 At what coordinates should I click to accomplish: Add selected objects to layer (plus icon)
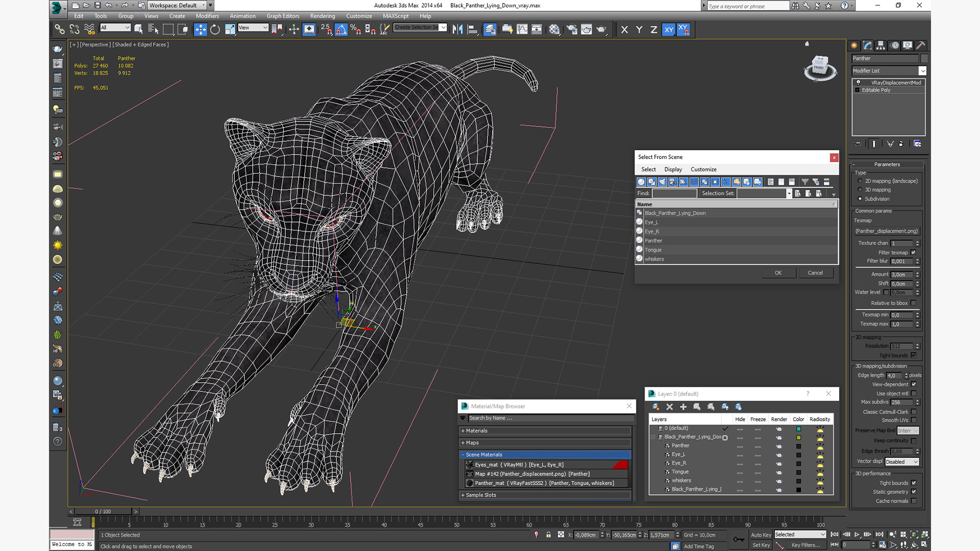[683, 407]
